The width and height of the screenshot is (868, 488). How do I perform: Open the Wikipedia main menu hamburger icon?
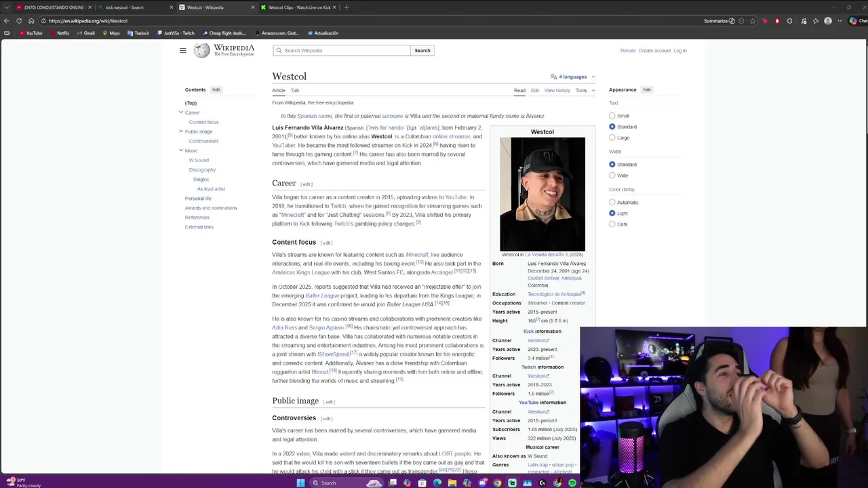[x=182, y=50]
